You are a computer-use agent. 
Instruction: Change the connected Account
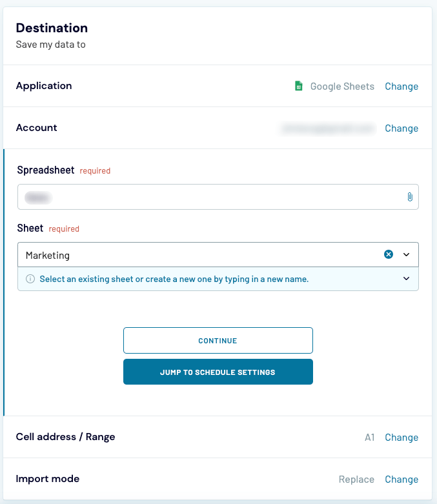(x=401, y=128)
